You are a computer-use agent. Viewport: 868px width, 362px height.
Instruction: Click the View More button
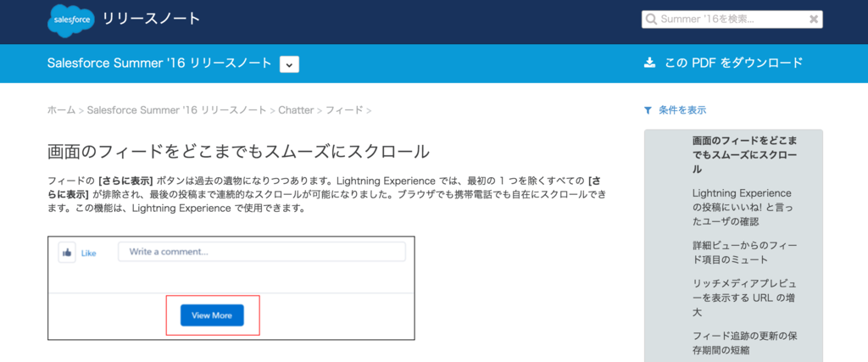[x=212, y=315]
